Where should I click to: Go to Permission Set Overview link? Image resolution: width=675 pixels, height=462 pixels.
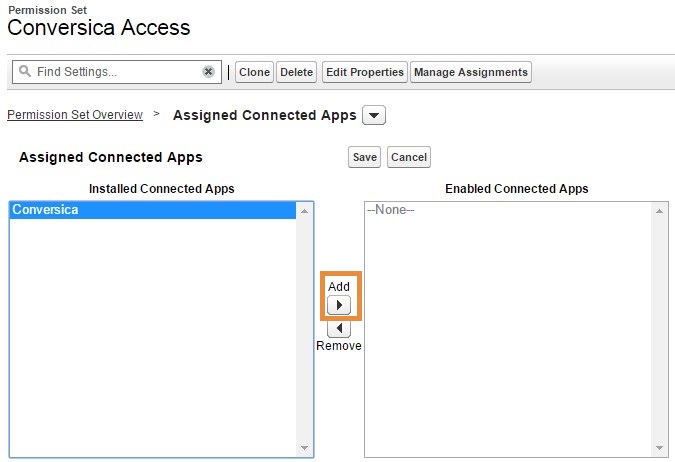[x=75, y=115]
